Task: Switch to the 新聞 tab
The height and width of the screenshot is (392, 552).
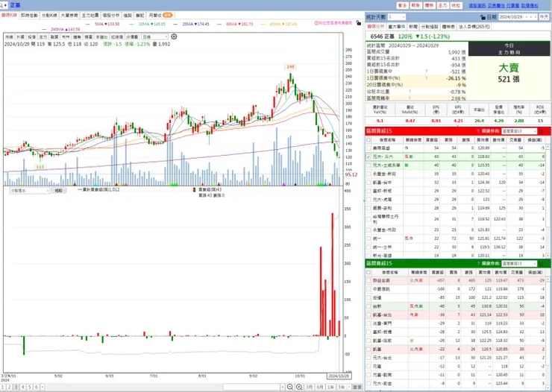Action: (x=413, y=27)
